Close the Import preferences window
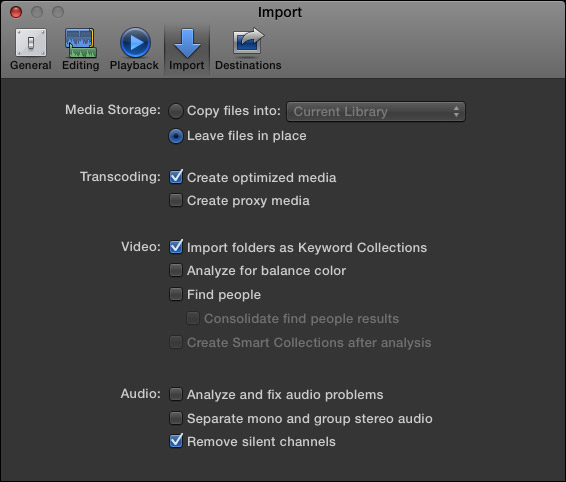The image size is (566, 482). 16,12
